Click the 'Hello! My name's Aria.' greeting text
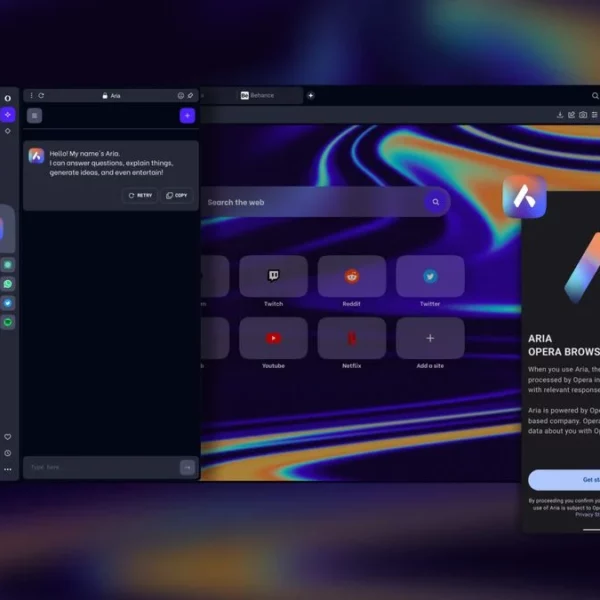The image size is (600, 600). 85,153
